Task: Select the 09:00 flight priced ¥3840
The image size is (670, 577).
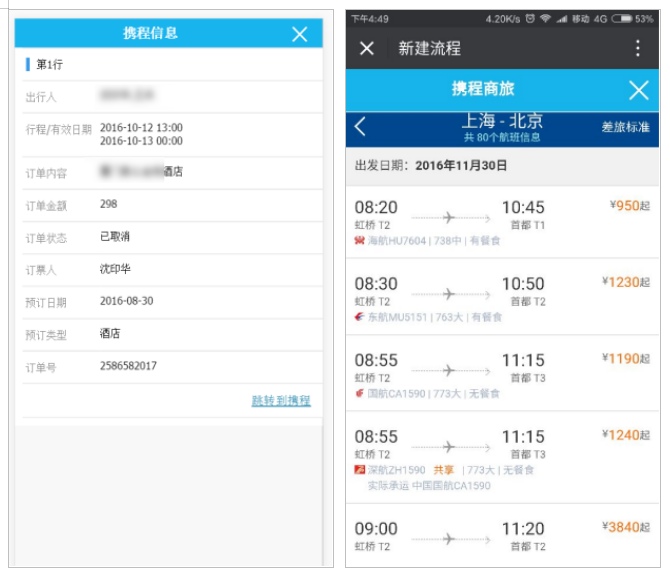Action: tap(502, 536)
